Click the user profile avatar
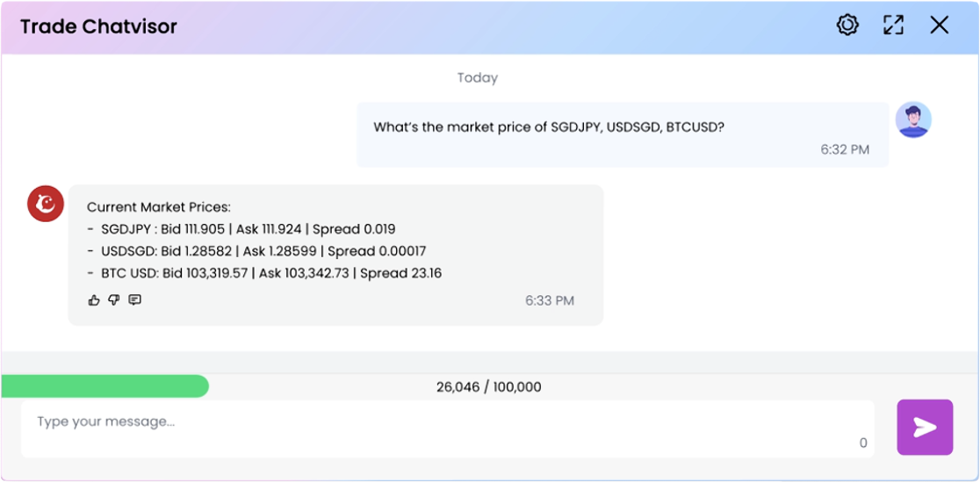 (x=913, y=119)
